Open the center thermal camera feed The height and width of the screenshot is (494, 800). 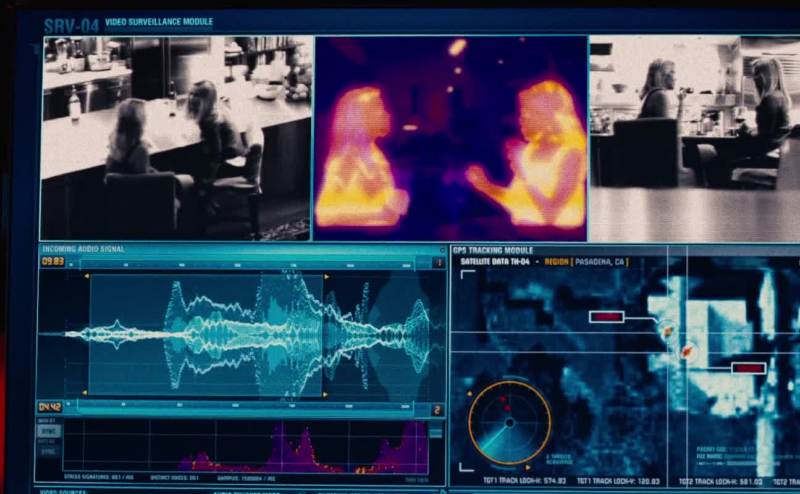coord(450,138)
